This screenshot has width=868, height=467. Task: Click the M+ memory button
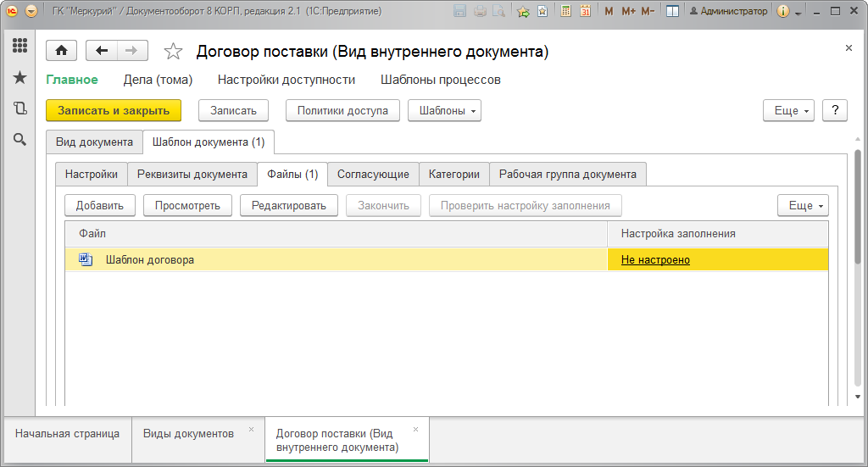(628, 11)
